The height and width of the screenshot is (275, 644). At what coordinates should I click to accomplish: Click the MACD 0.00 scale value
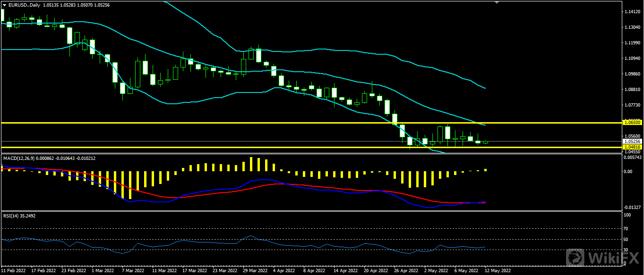click(x=628, y=171)
